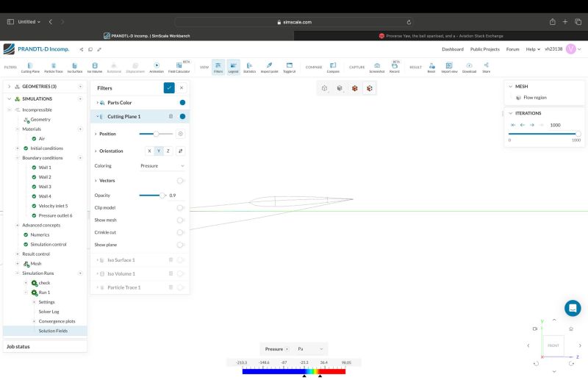Apply filters with the blue checkmark

(169, 87)
